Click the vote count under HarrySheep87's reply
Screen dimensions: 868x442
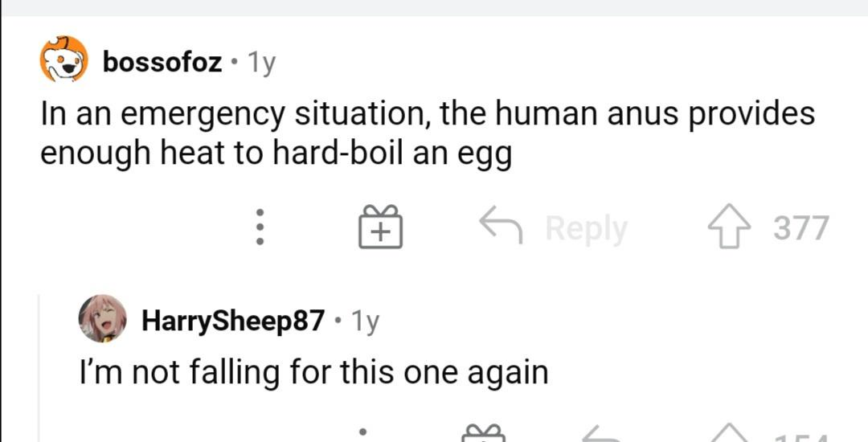point(800,437)
